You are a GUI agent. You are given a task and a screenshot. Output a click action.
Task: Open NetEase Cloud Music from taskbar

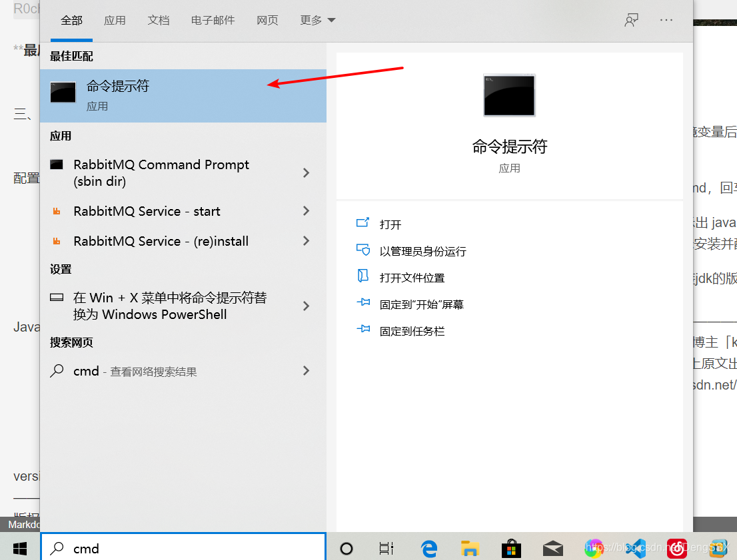tap(676, 548)
